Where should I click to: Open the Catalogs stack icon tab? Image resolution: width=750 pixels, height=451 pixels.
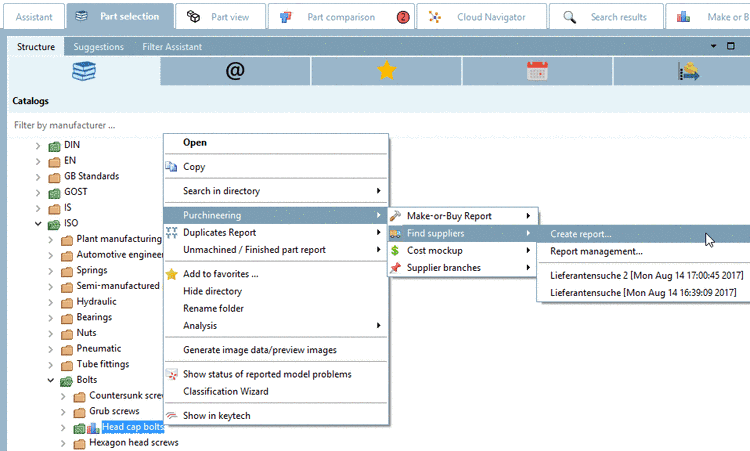[x=84, y=71]
